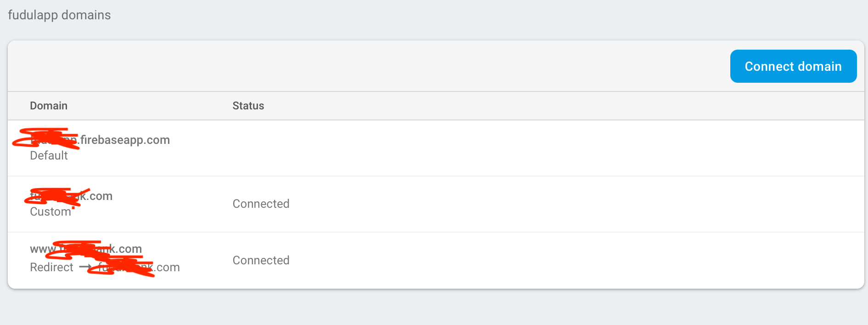Click the www-prefixed domain name
This screenshot has height=325, width=868.
(86, 248)
